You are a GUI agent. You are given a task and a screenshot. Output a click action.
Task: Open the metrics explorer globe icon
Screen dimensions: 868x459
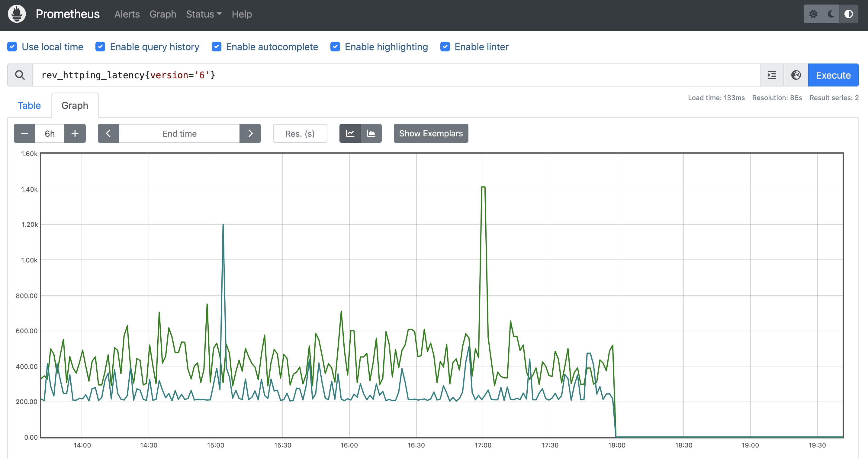796,75
